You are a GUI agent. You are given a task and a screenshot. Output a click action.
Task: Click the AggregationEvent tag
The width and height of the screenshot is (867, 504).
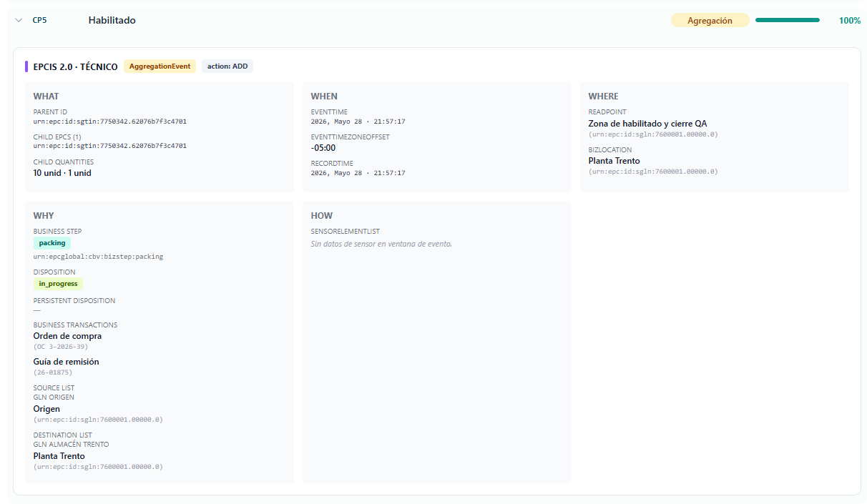pyautogui.click(x=160, y=66)
